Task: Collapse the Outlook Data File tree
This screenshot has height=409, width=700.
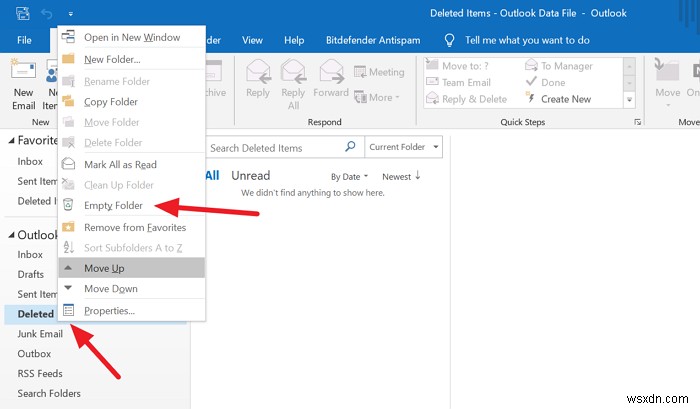Action: [x=12, y=235]
